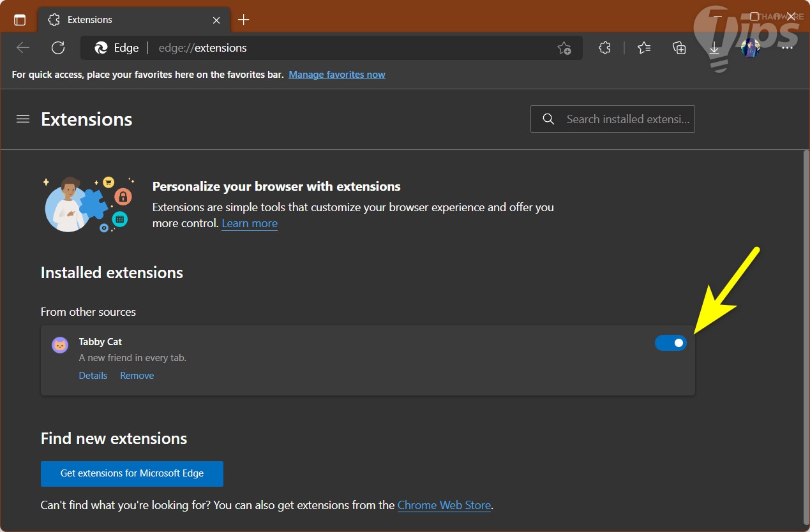
Task: Select the Extensions browser tab
Action: tap(128, 20)
